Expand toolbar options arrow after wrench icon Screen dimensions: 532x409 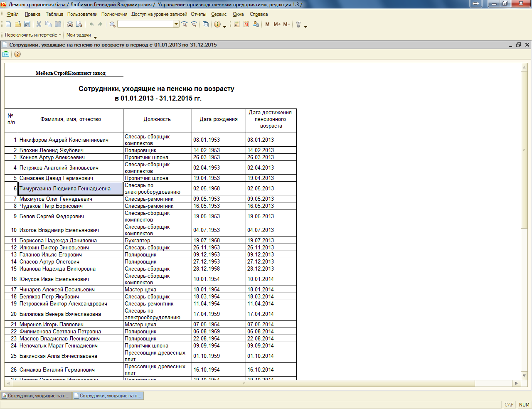click(x=306, y=26)
